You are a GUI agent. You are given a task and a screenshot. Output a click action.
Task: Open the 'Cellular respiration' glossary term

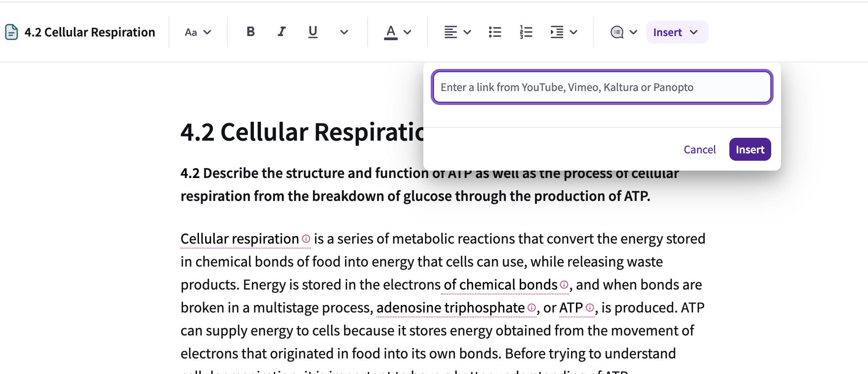click(x=240, y=239)
